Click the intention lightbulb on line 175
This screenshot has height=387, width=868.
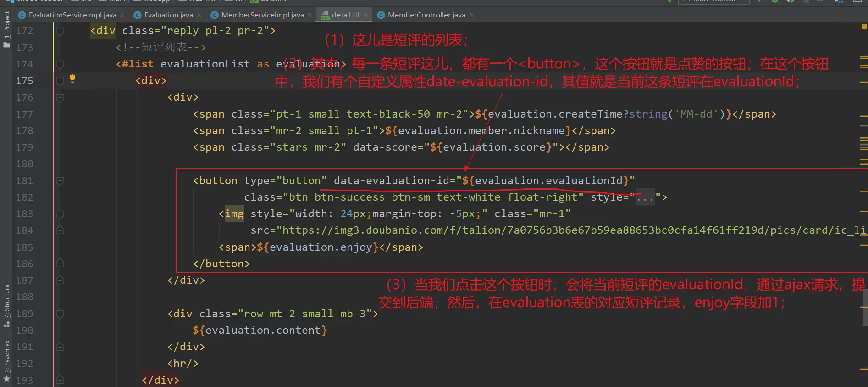pos(72,79)
